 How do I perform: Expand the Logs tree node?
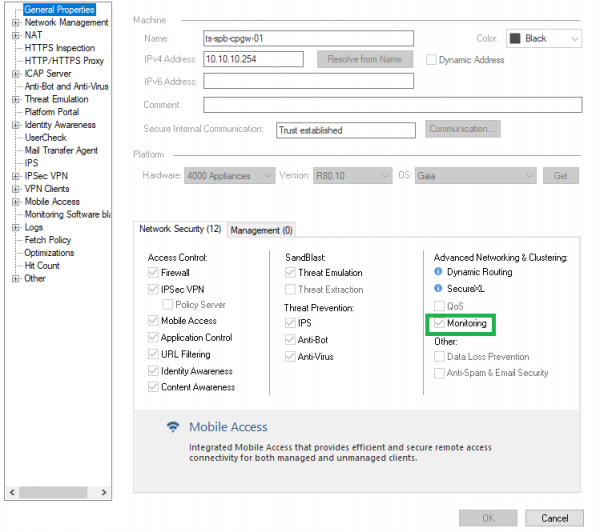[16, 228]
